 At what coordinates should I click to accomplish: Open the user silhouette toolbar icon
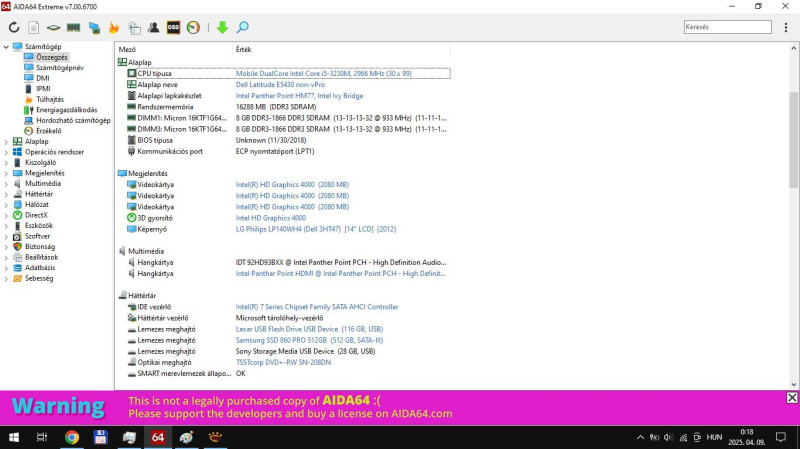154,28
